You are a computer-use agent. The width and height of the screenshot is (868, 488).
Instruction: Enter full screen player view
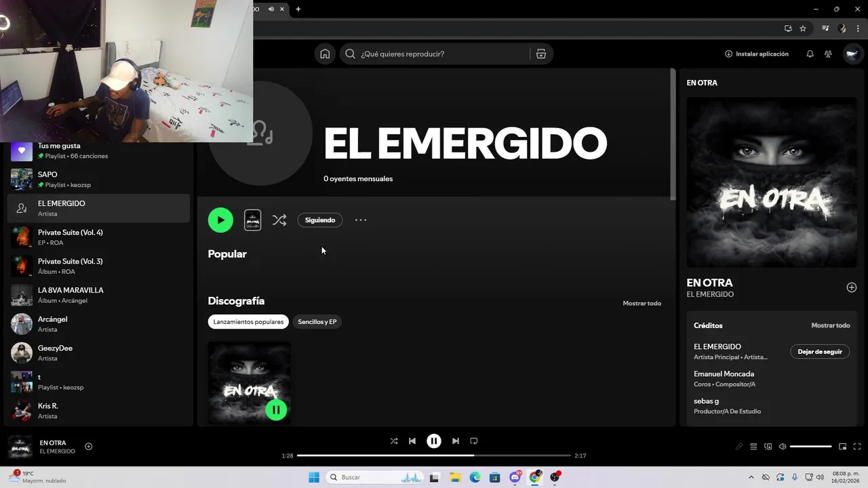click(857, 447)
